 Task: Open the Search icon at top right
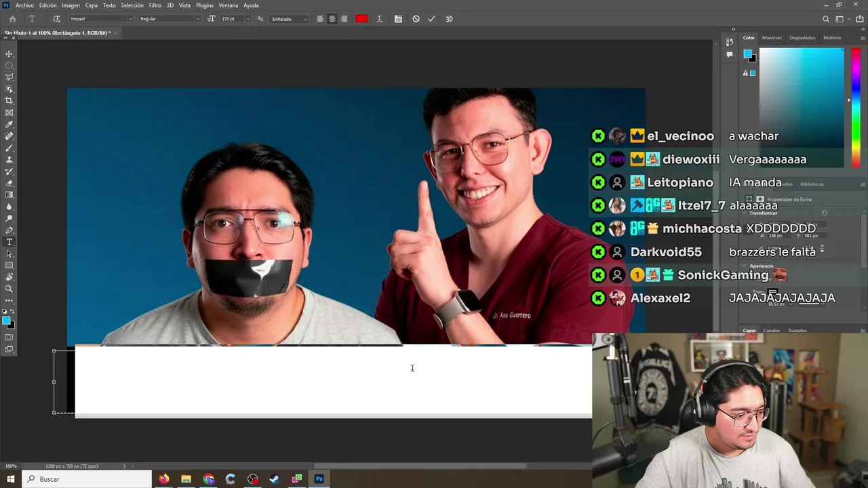pos(825,19)
